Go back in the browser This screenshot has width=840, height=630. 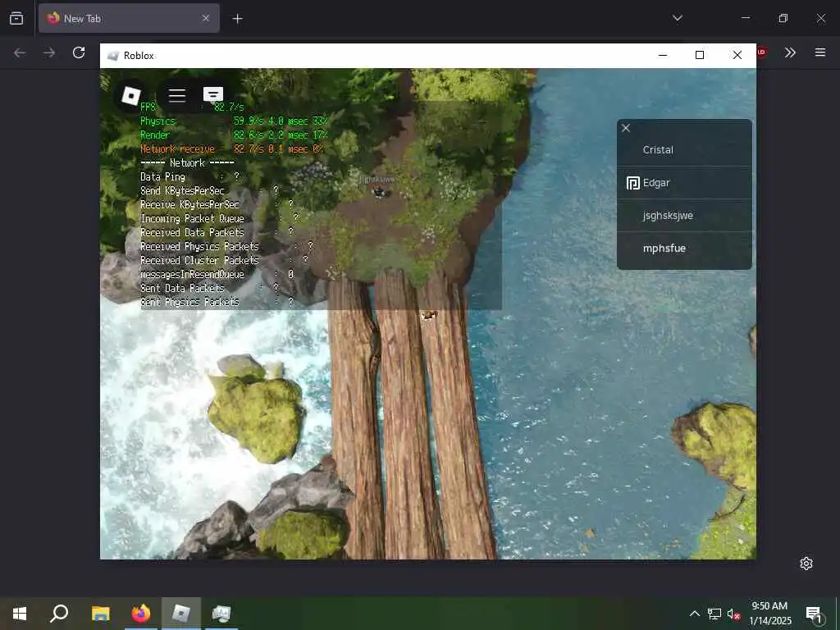click(x=20, y=52)
